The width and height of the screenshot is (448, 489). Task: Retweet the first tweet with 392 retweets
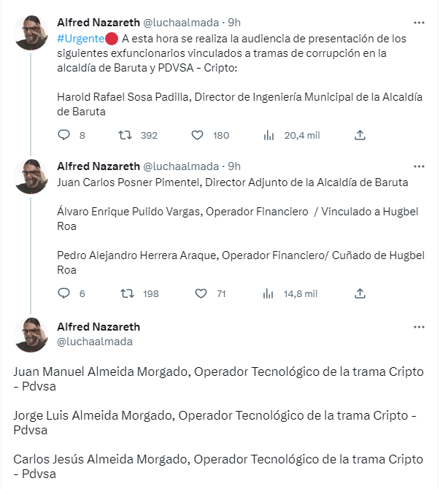point(127,135)
